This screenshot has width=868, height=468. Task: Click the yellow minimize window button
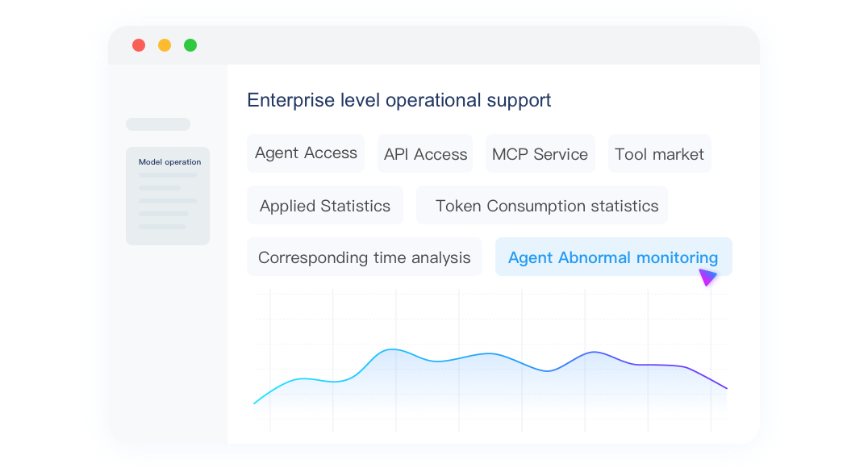(165, 45)
